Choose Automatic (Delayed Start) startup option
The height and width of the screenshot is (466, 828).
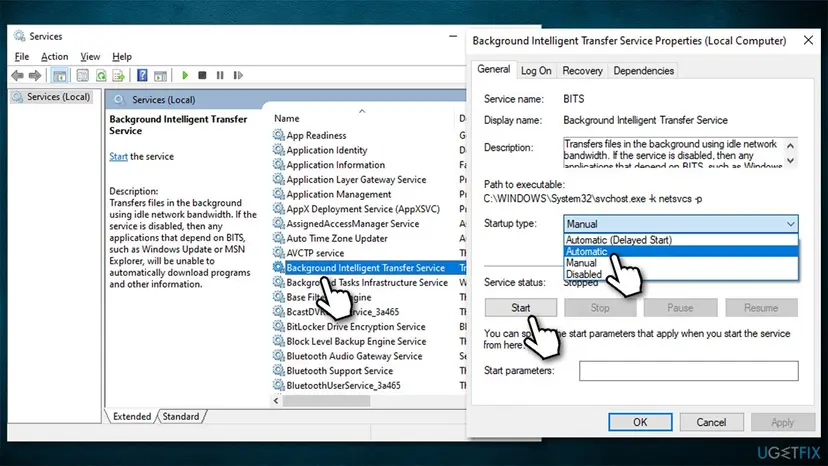tap(681, 240)
